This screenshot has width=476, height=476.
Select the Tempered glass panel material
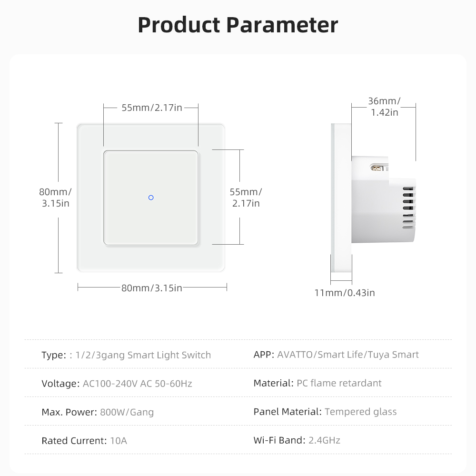(360, 412)
